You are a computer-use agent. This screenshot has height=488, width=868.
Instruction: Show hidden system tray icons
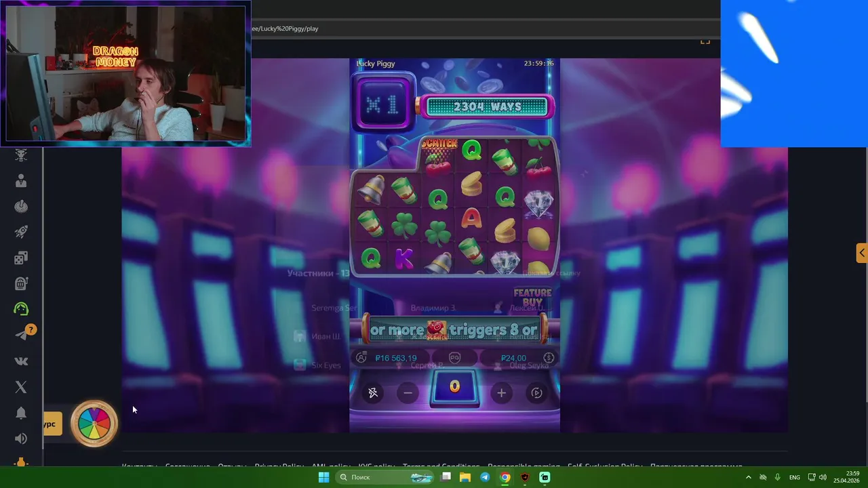(749, 477)
